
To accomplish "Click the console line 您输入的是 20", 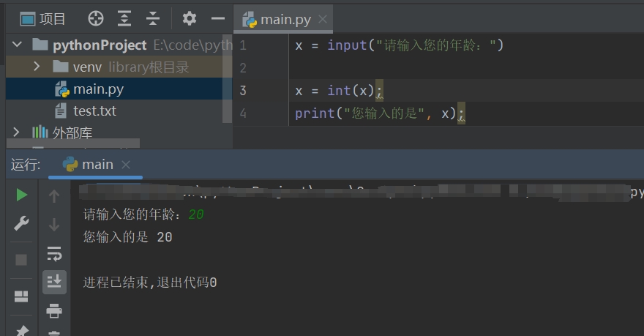I will 128,236.
